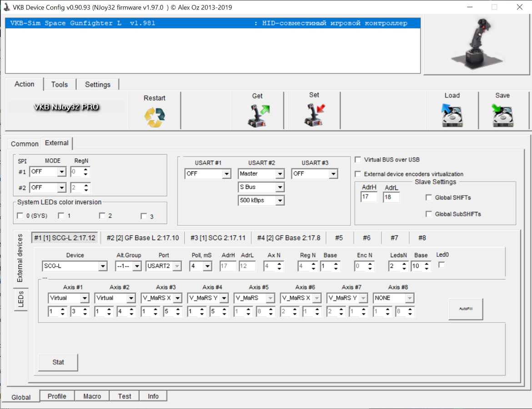Check LED color inversion 3 box

pyautogui.click(x=144, y=216)
